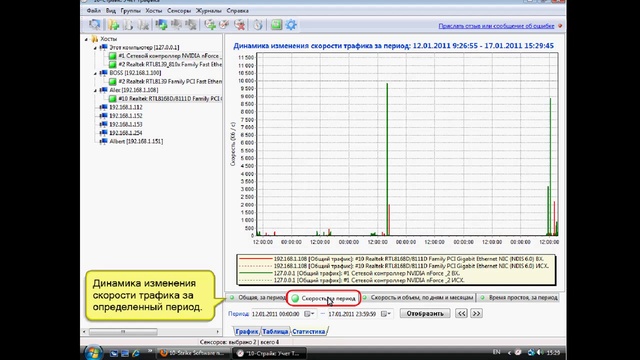
Task: Switch to Общая, за период tab
Action: coord(258,298)
